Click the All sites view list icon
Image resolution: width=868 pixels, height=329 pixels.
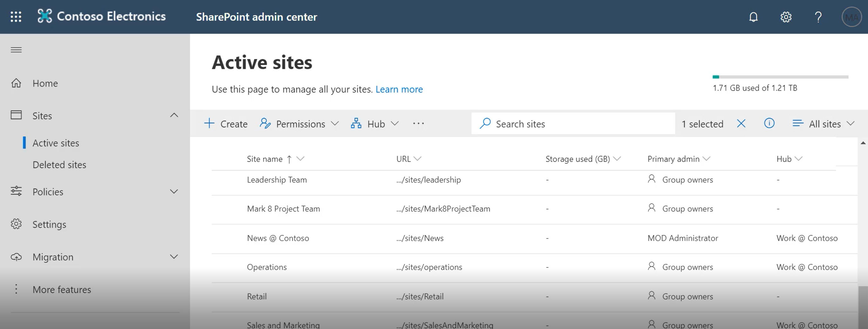(798, 123)
